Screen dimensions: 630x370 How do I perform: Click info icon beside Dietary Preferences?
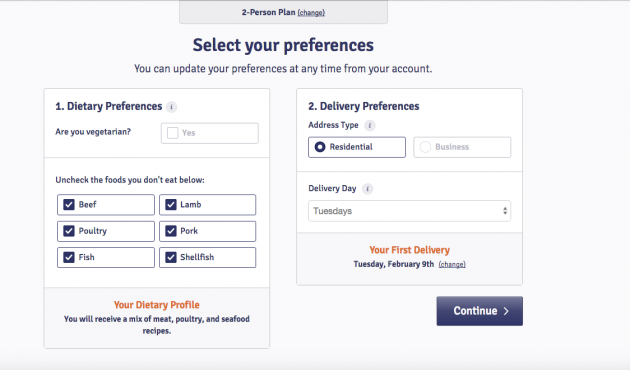pyautogui.click(x=172, y=107)
